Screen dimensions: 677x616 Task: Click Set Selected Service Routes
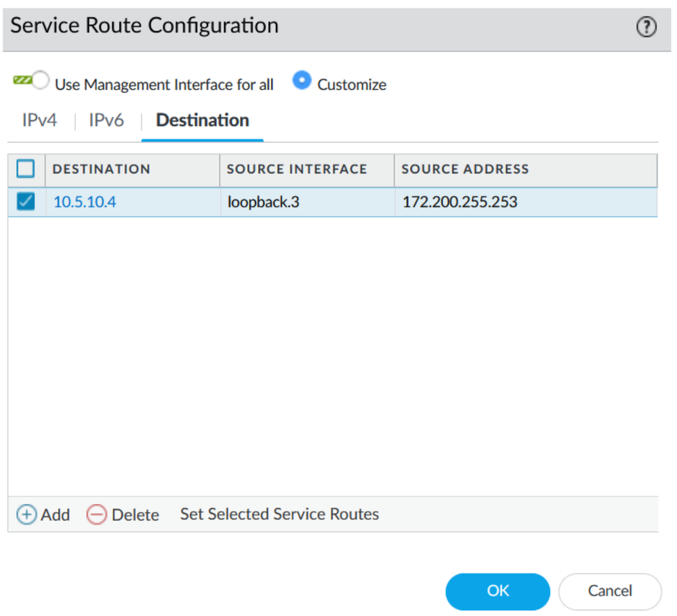279,514
